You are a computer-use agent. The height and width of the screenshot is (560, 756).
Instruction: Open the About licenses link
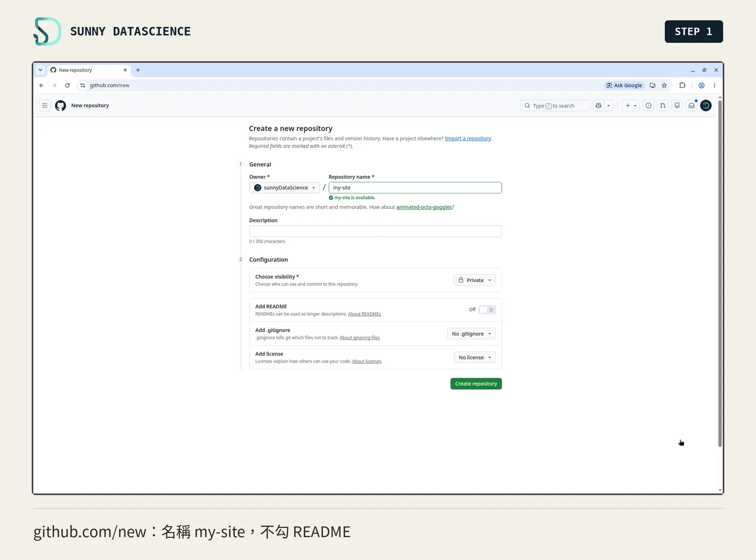click(367, 361)
